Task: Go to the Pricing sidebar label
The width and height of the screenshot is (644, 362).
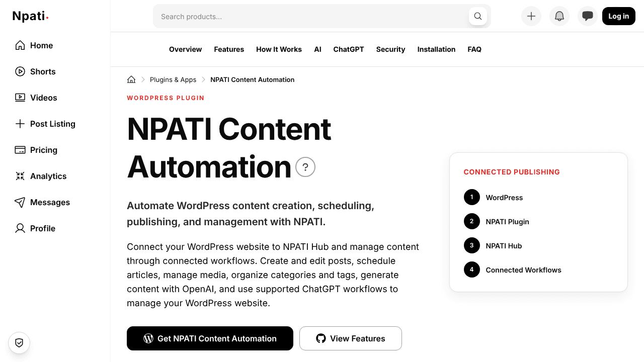Action: [44, 150]
